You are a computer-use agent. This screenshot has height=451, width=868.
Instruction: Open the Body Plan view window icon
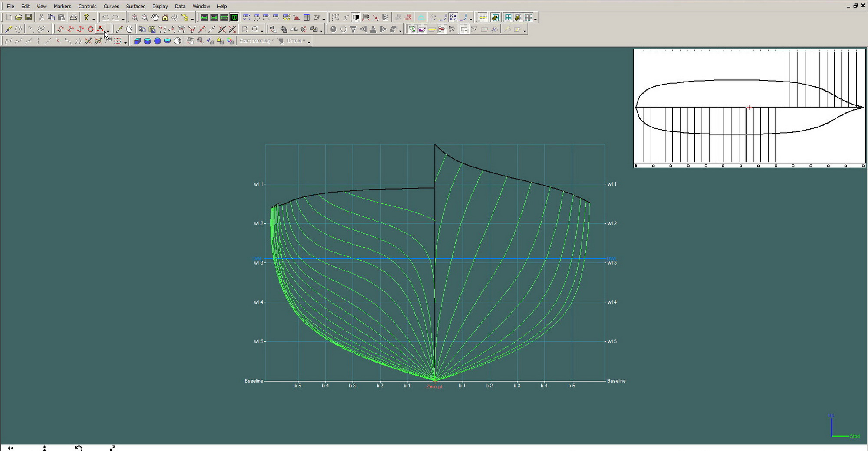(x=234, y=17)
